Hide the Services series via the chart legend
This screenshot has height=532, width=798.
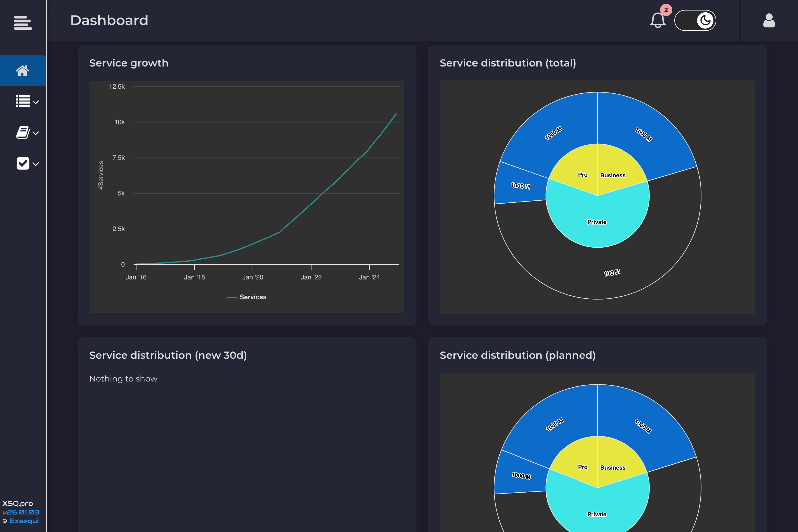pos(247,297)
